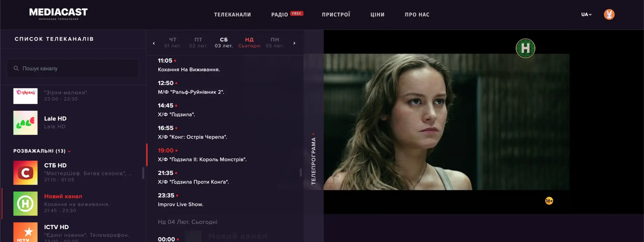
Task: Open the Lale HD channel logo
Action: coord(25,123)
